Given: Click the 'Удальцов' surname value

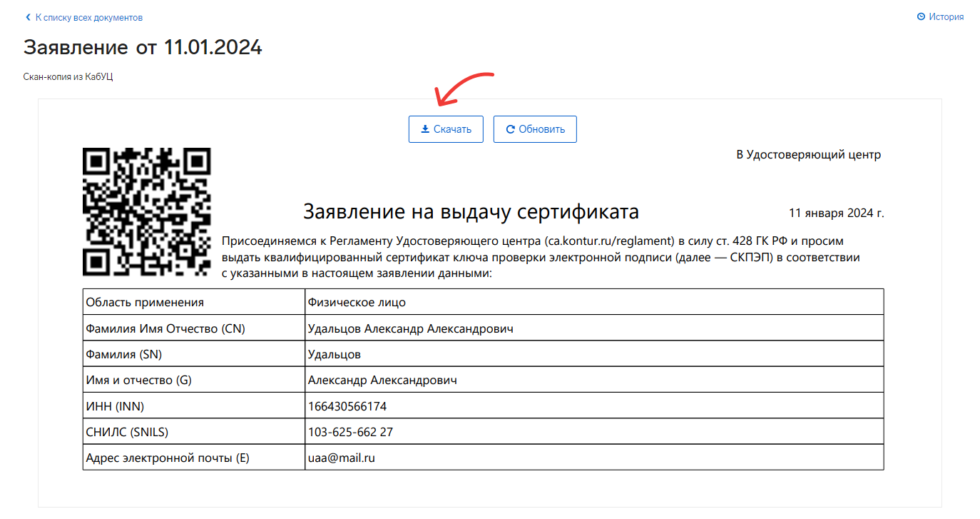Looking at the screenshot, I should (335, 354).
